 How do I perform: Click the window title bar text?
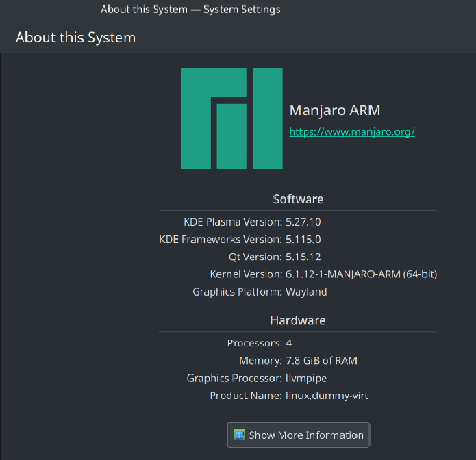click(190, 9)
